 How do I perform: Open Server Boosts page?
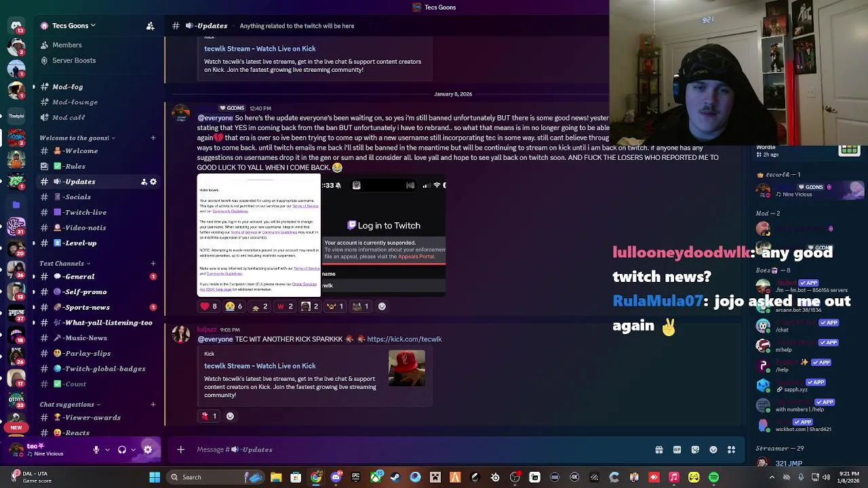(98, 60)
